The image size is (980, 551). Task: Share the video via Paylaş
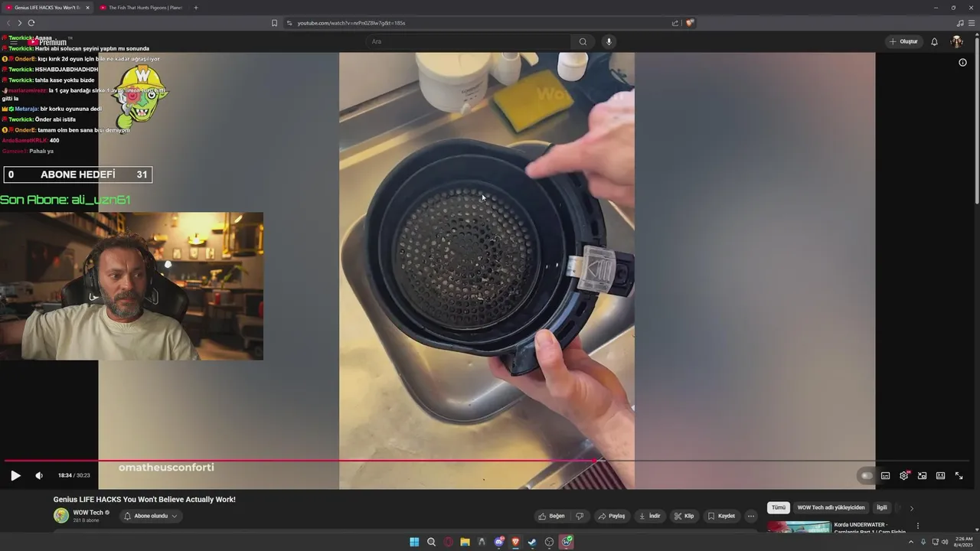(x=612, y=516)
